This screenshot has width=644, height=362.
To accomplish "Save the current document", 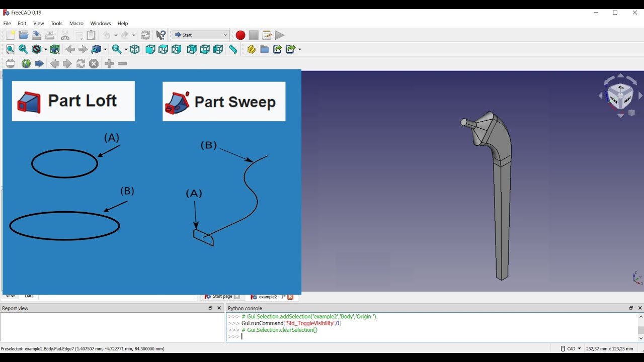I will [x=36, y=35].
